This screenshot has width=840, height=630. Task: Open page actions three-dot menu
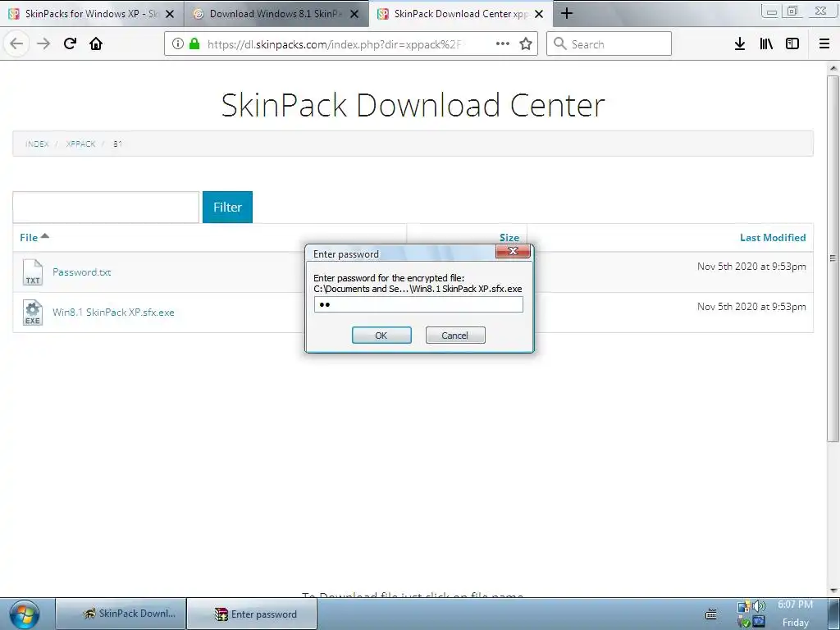point(503,43)
